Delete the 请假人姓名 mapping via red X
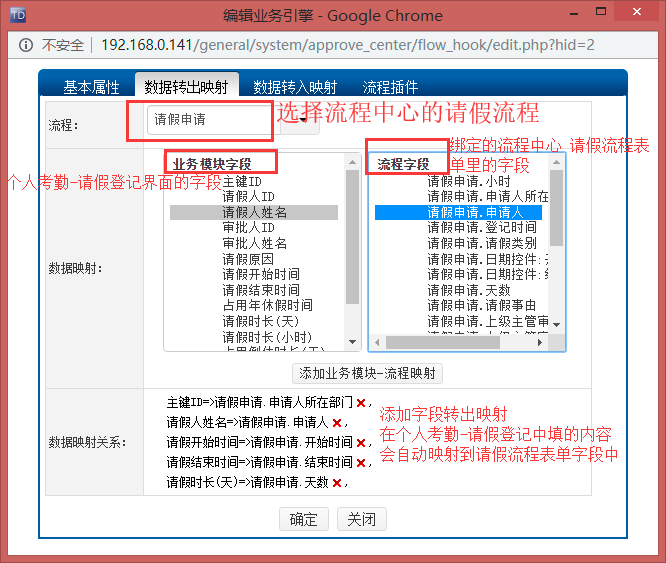The image size is (666, 563). 337,423
